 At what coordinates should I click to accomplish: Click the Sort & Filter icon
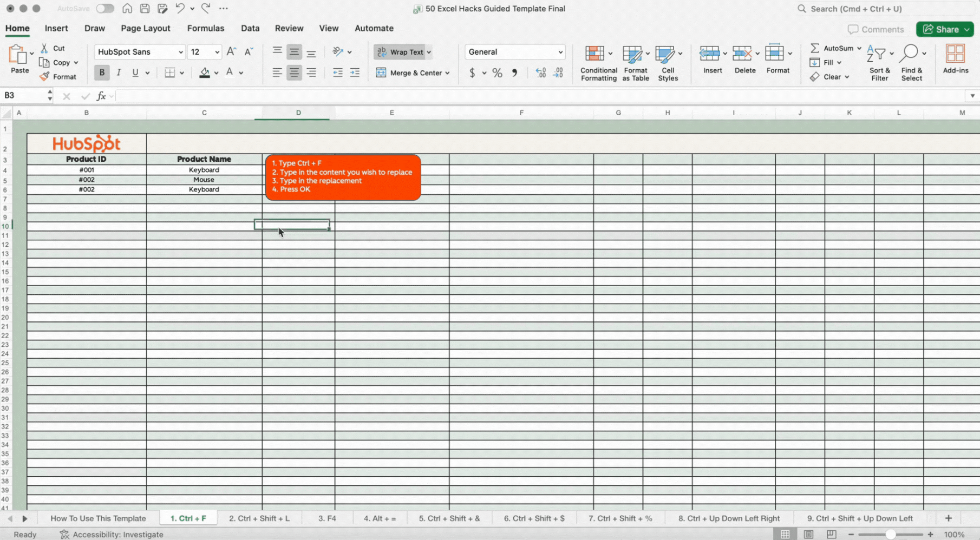[x=876, y=54]
